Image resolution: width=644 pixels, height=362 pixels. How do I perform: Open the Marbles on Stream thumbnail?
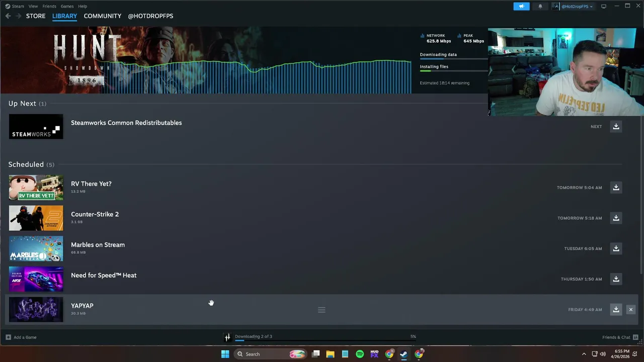point(36,248)
